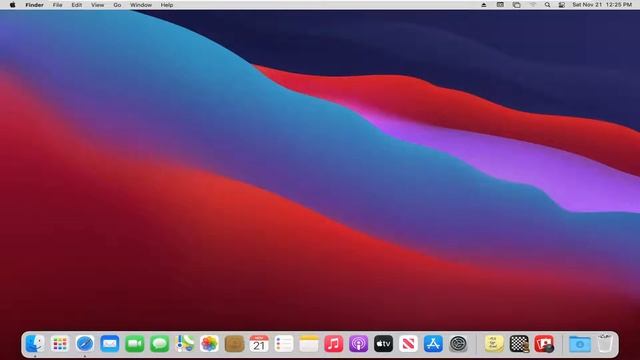The image size is (640, 360).
Task: Open the Help menu
Action: [167, 5]
